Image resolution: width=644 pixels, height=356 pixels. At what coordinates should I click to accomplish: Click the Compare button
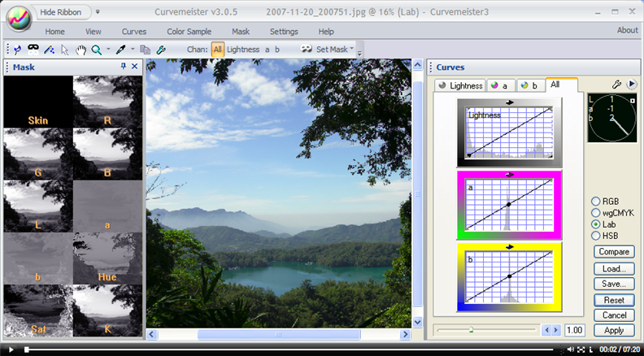click(614, 251)
